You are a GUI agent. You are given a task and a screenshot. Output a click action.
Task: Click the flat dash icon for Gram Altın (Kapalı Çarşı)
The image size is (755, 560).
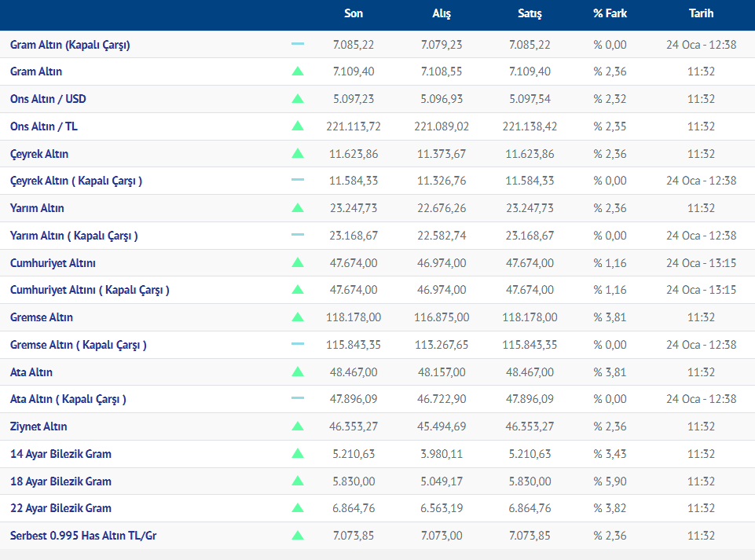coord(298,44)
